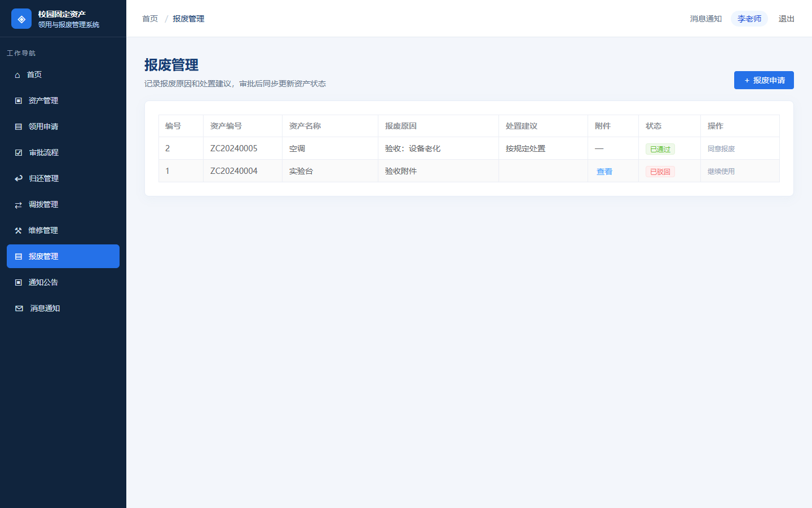Click the 消息通知 envelope icon in sidebar
Image resolution: width=812 pixels, height=508 pixels.
click(x=19, y=308)
